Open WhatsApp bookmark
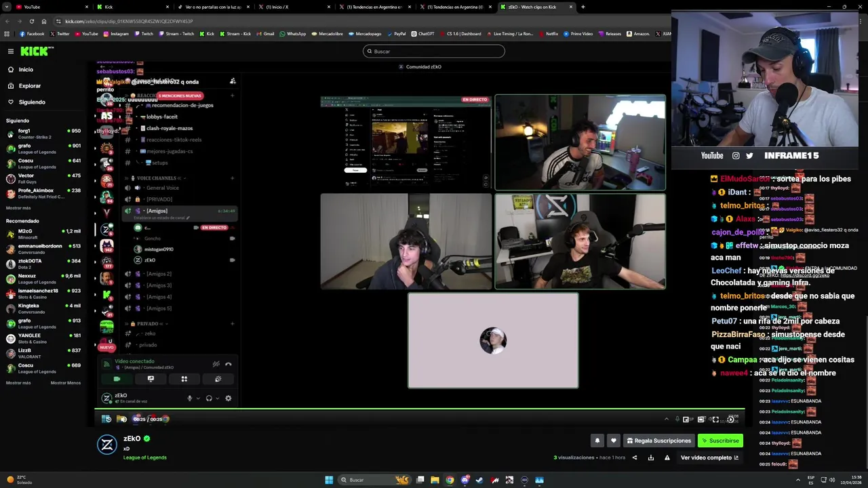The width and height of the screenshot is (868, 488). pos(293,34)
